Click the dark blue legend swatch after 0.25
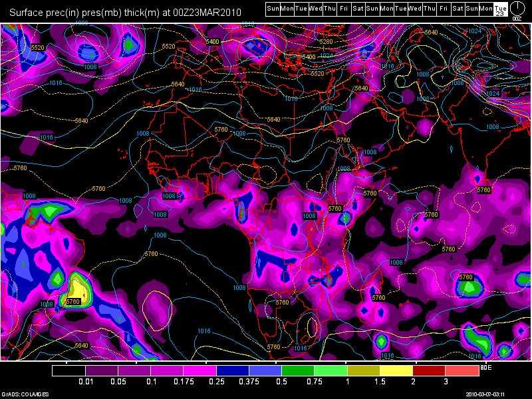 [233, 370]
